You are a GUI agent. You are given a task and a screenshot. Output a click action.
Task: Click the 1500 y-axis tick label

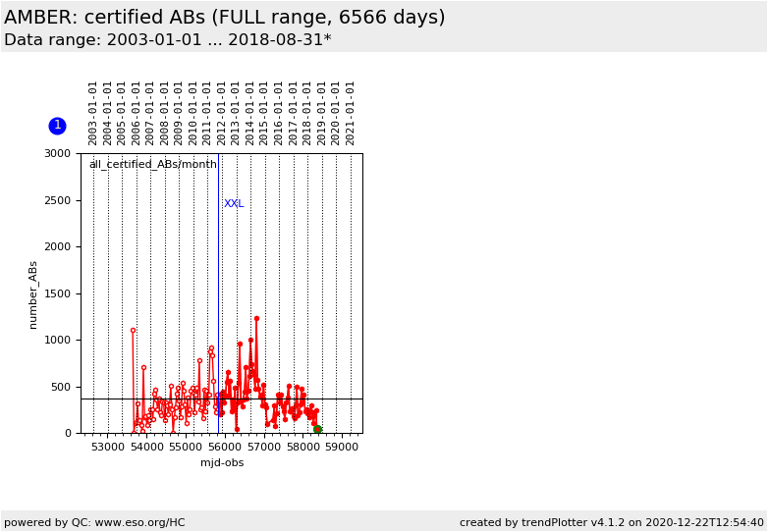(57, 293)
